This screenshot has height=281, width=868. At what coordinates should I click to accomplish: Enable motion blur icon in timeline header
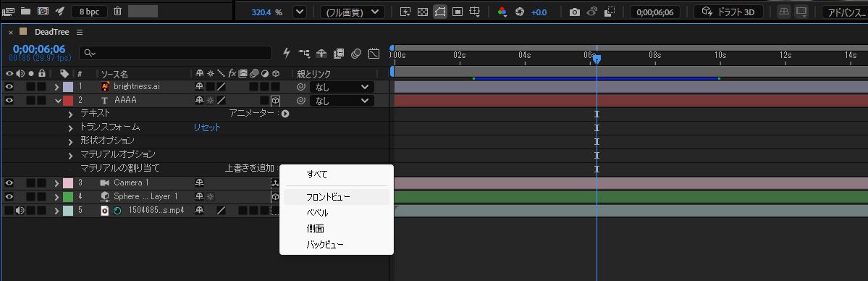(x=356, y=53)
